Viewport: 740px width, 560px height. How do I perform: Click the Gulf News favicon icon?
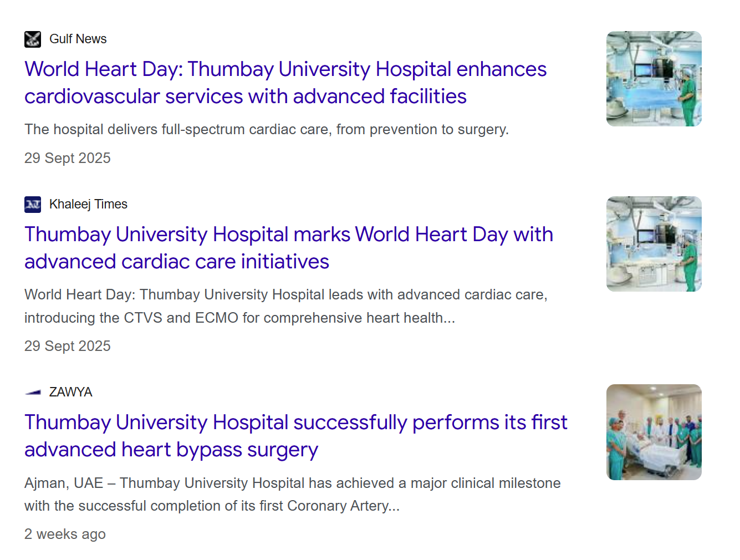[33, 39]
